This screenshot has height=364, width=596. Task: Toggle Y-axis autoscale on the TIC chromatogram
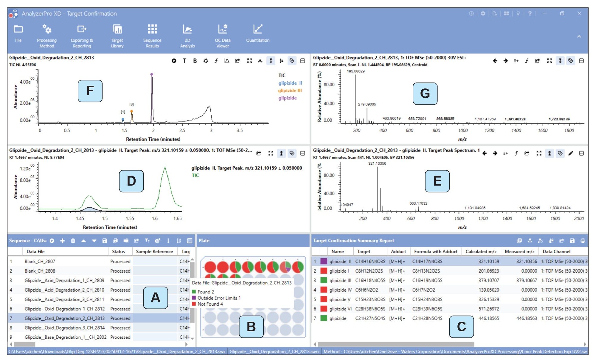pos(271,60)
